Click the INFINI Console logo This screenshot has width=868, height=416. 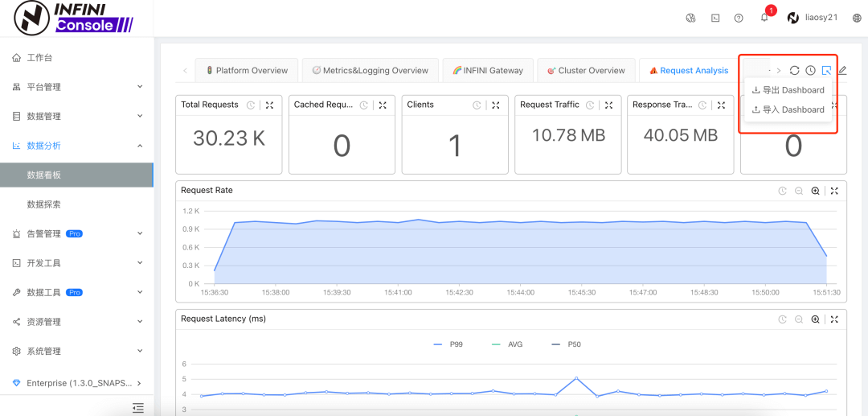[73, 19]
